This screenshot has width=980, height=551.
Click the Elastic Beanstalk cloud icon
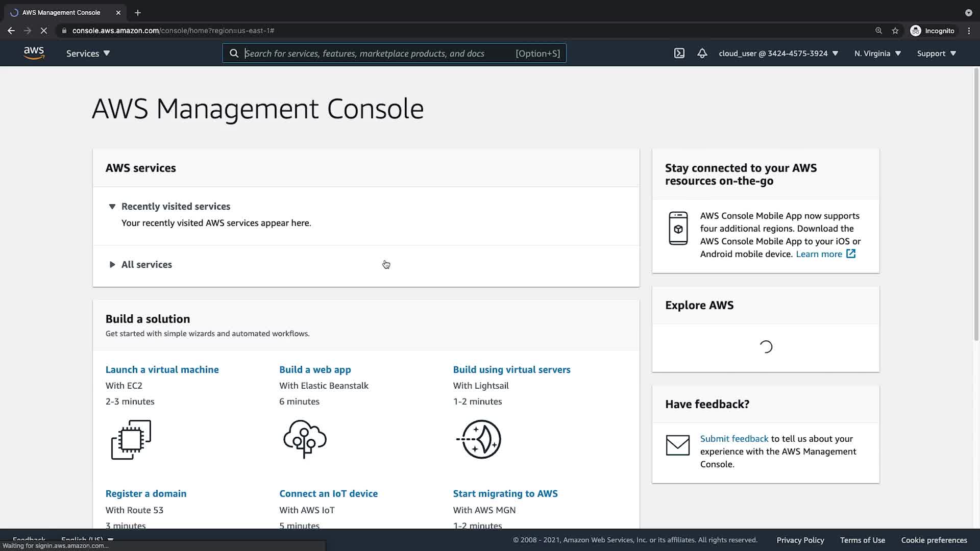click(x=305, y=439)
